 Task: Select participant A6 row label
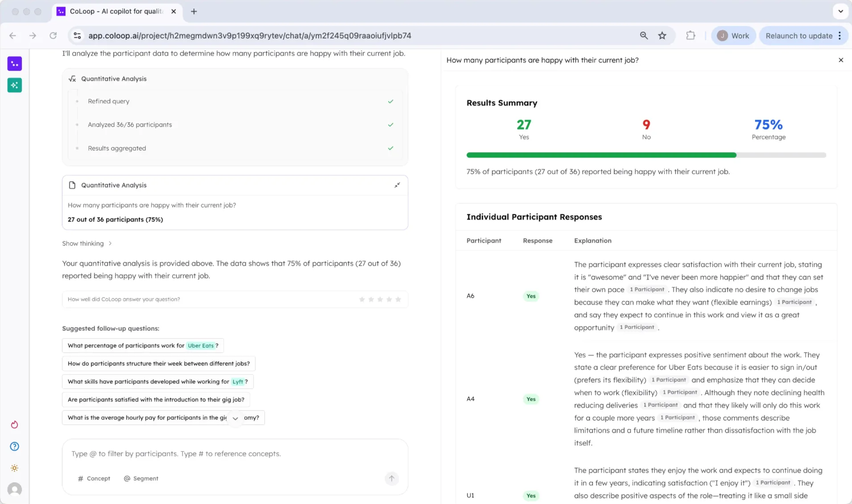click(471, 296)
